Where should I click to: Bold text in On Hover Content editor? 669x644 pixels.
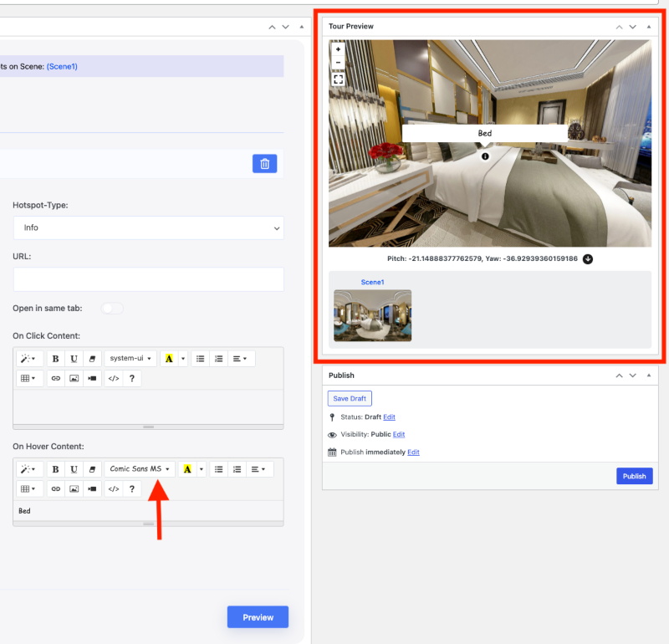click(x=55, y=469)
